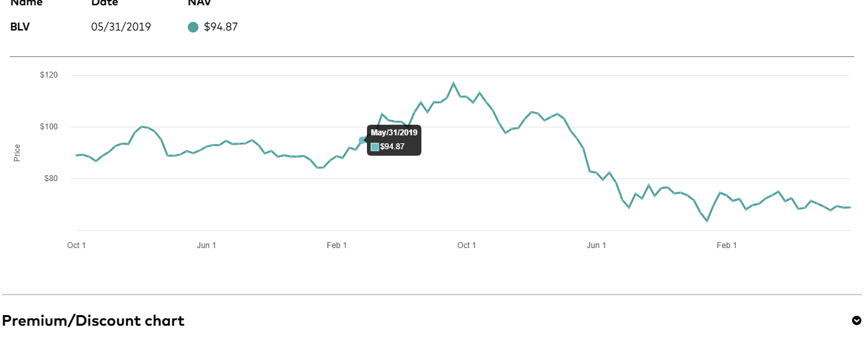Click the $120 y-axis label
This screenshot has height=339, width=868.
(49, 76)
